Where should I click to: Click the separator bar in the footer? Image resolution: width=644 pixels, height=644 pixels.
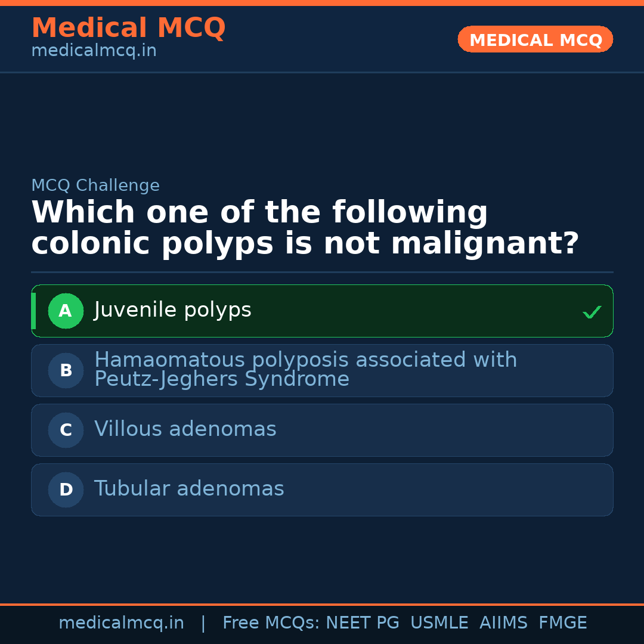coord(203,623)
